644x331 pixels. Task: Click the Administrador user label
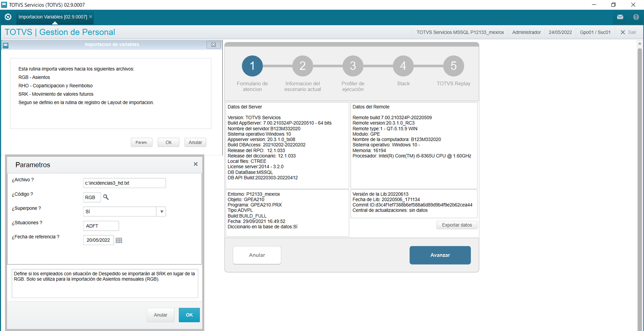(x=527, y=32)
